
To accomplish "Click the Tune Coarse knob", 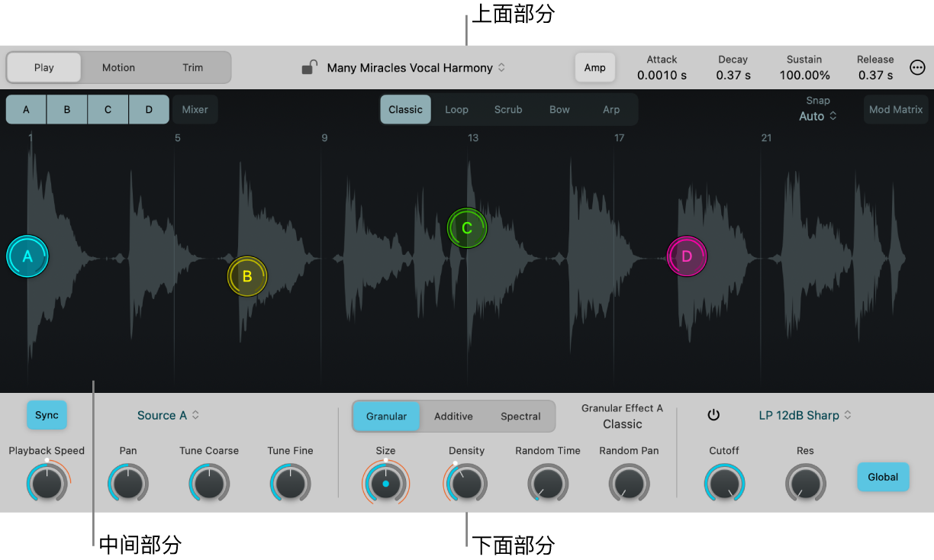I will tap(209, 484).
